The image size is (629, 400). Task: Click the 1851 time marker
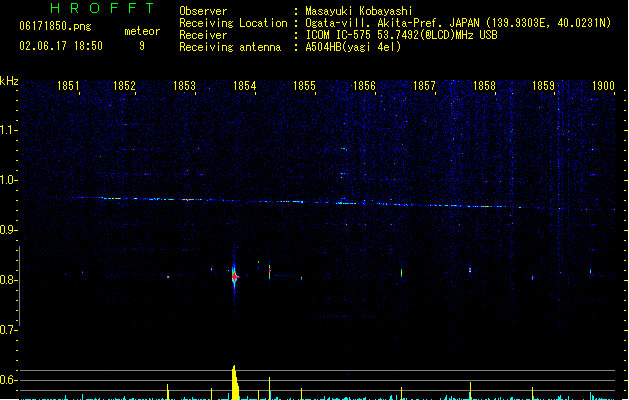tap(68, 86)
